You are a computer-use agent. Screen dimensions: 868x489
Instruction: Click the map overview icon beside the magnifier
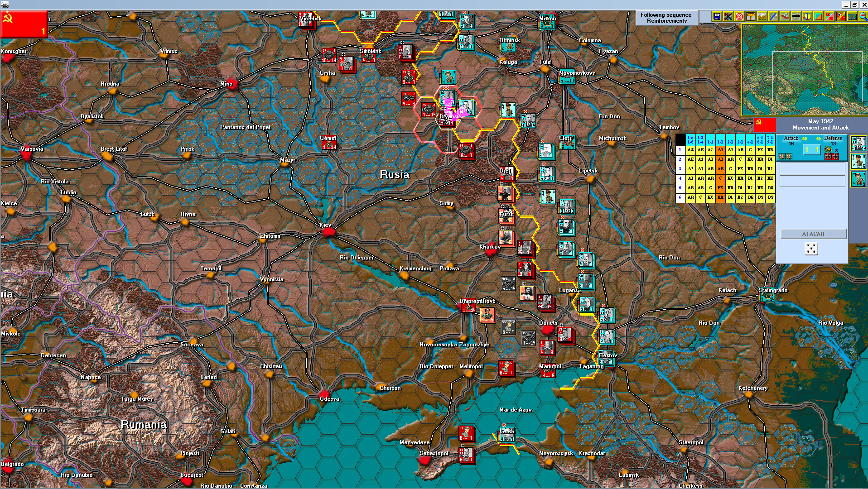pyautogui.click(x=853, y=17)
